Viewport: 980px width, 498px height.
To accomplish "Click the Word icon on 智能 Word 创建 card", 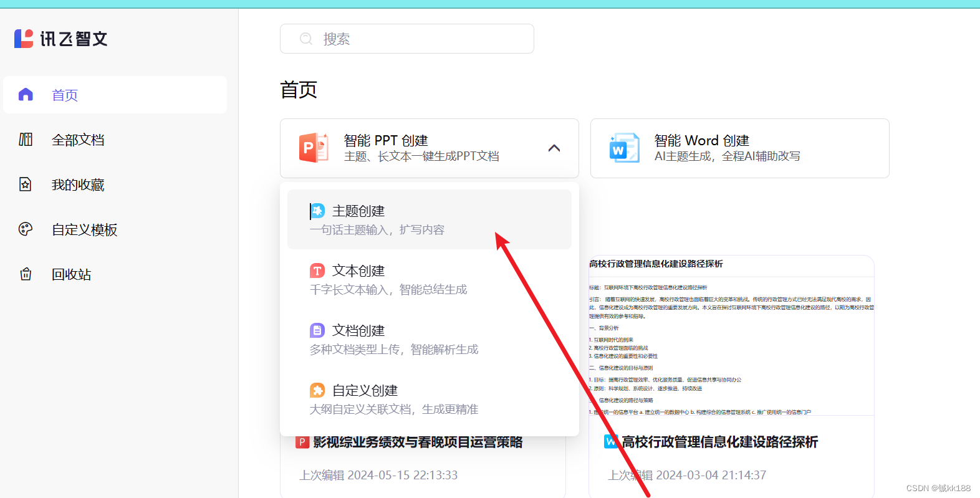I will [624, 148].
